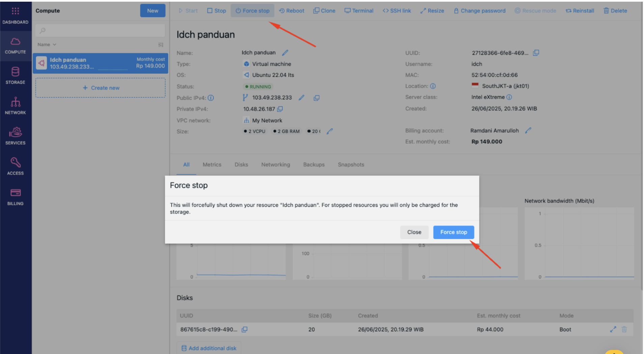Open the Dashboard grid icon

click(x=15, y=11)
